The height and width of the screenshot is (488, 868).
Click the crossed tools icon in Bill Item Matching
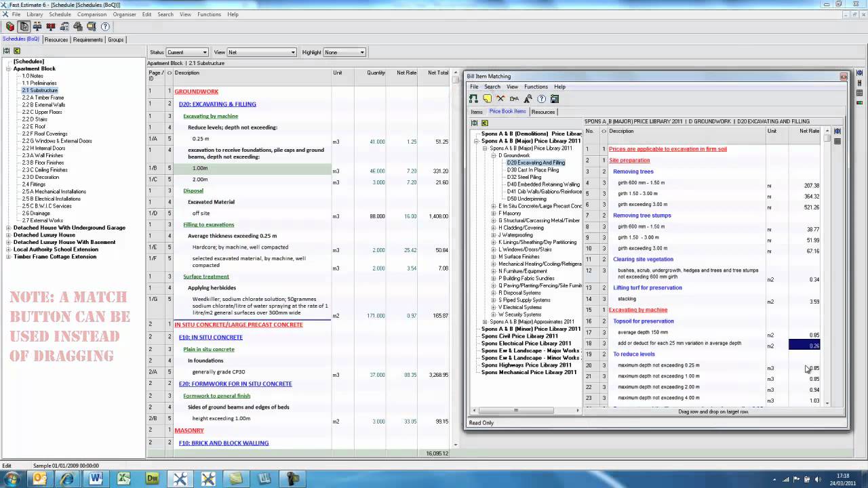[500, 99]
